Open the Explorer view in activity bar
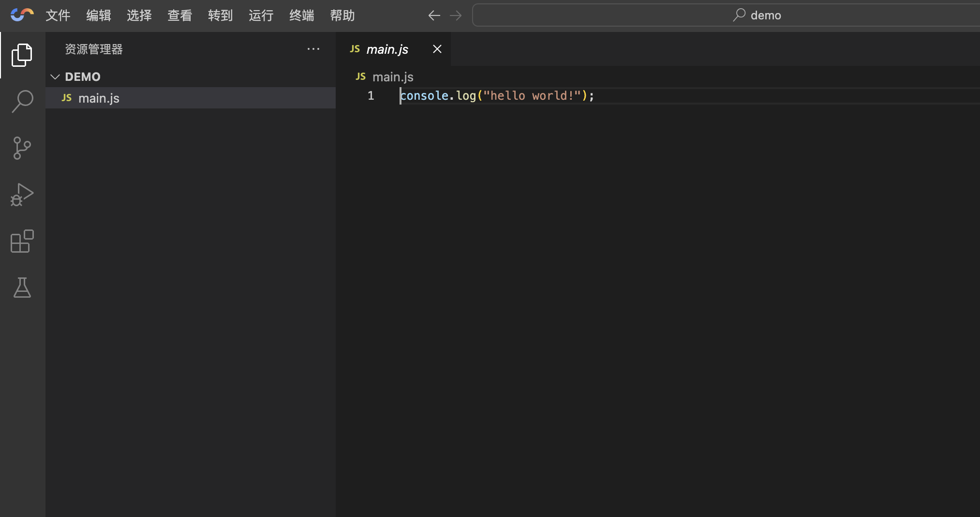980x517 pixels. point(22,55)
